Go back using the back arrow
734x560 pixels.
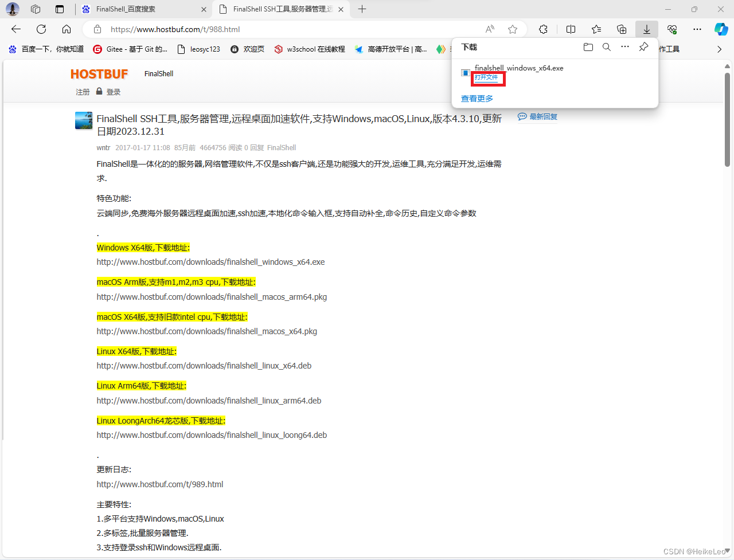(x=16, y=29)
